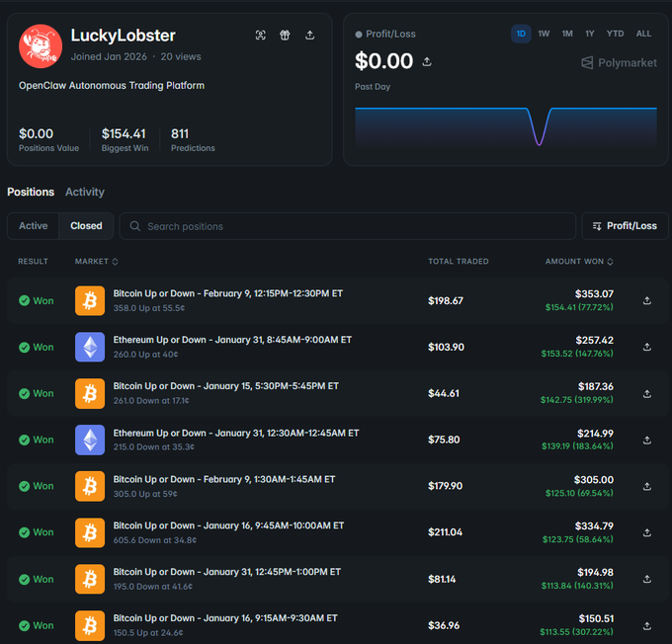Screen dimensions: 672x644
Task: Open Bitcoin Up or Down January 15, 5:30PM-5:45PM market
Action: [226, 386]
